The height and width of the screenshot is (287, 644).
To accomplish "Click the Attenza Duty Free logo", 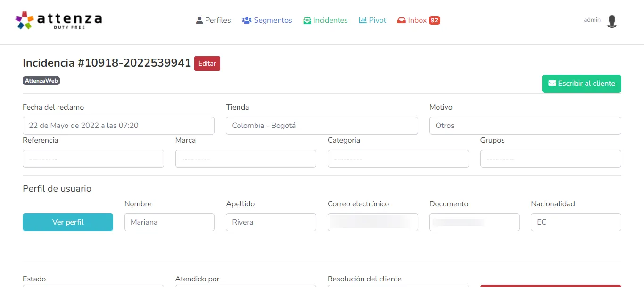I will pos(58,20).
